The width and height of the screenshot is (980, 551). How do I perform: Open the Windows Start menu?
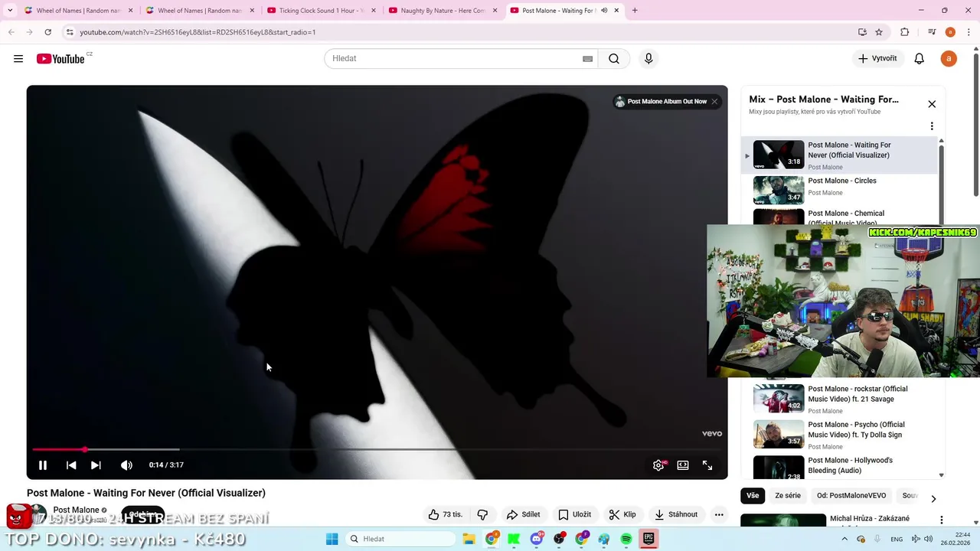[x=332, y=539]
